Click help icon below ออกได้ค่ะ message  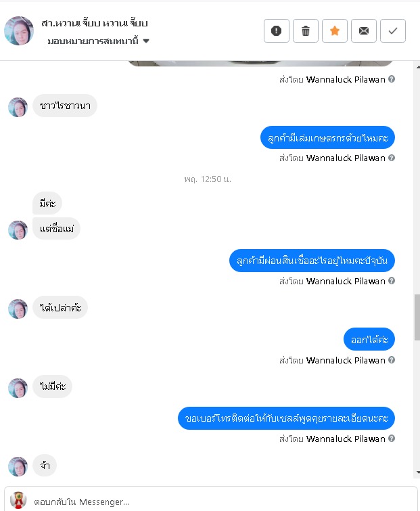point(392,360)
